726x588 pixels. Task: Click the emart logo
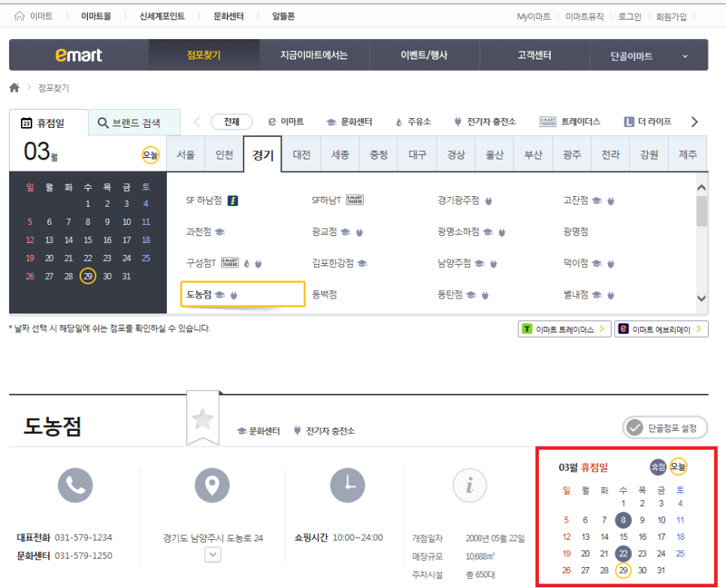click(x=79, y=55)
